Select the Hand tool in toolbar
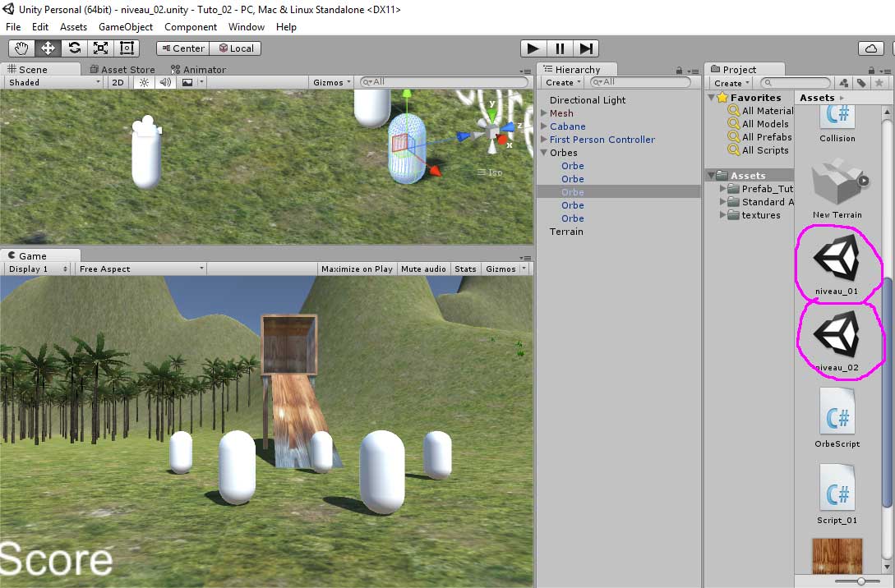 21,48
